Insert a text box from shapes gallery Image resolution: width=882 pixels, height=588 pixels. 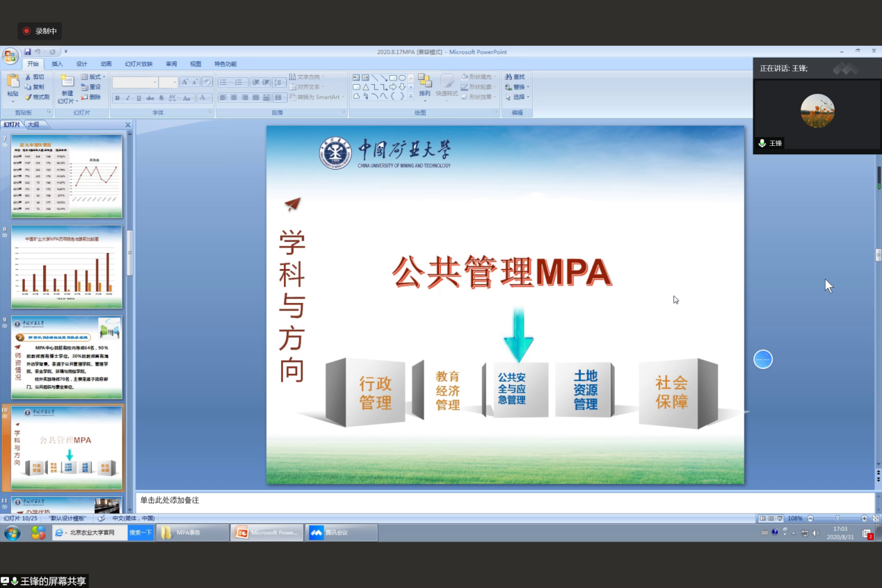click(x=356, y=78)
